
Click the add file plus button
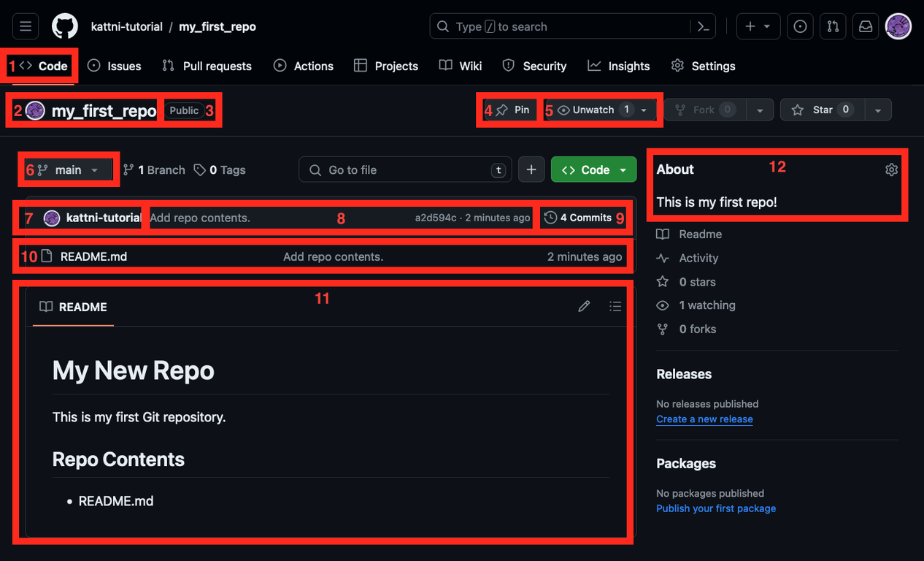[x=531, y=170]
